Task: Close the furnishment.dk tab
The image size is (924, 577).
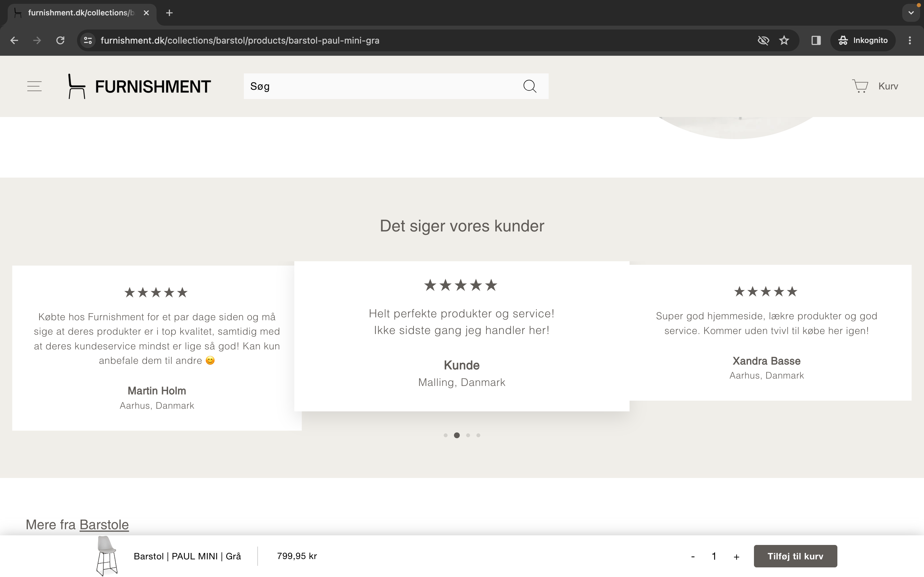Action: [x=146, y=13]
